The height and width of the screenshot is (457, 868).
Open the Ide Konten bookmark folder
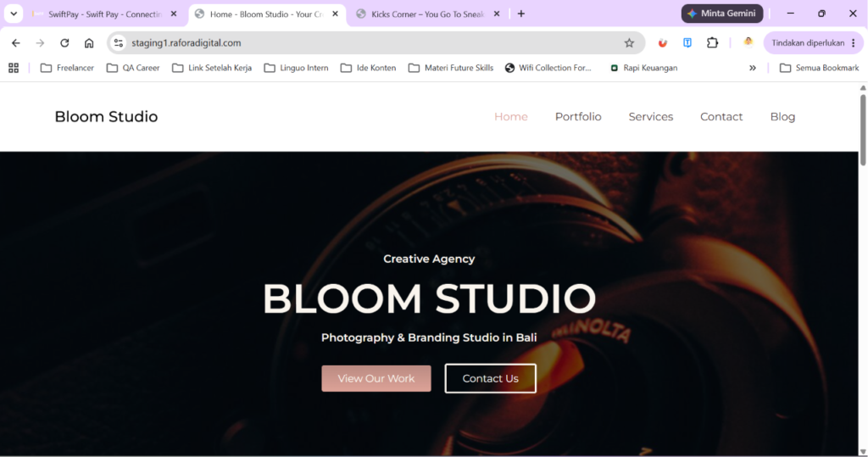click(x=368, y=68)
